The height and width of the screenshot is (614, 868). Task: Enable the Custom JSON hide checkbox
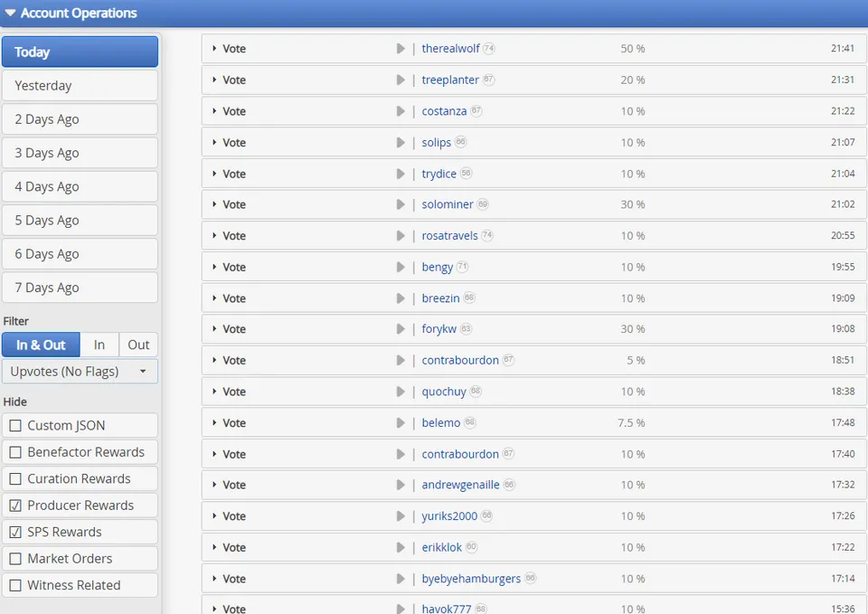tap(15, 426)
